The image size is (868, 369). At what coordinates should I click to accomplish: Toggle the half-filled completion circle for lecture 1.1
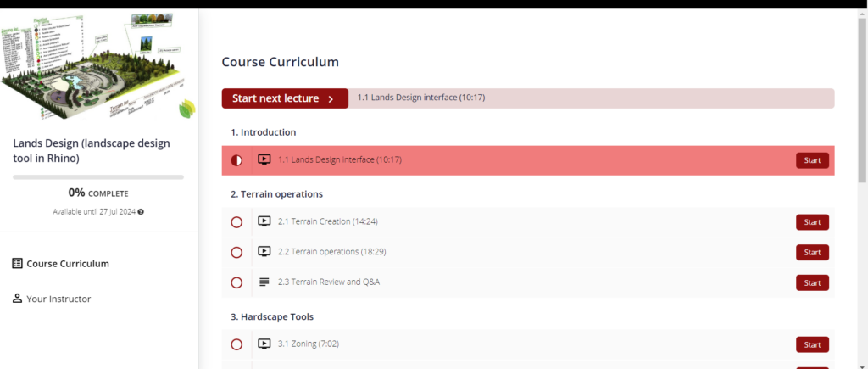point(236,159)
